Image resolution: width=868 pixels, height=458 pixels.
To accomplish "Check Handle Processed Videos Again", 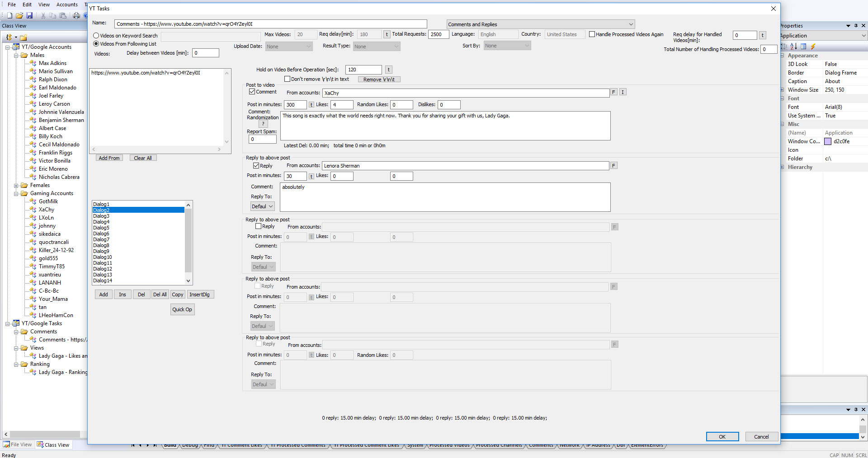I will (x=592, y=34).
